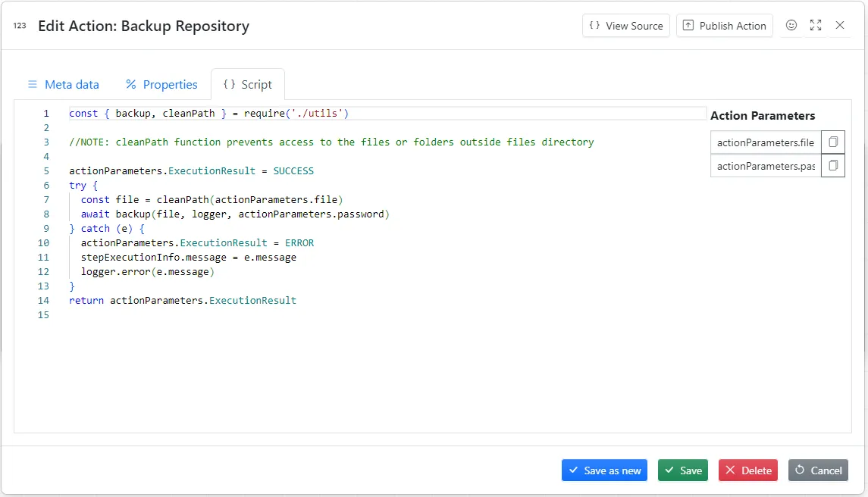The width and height of the screenshot is (868, 497).
Task: Click the publish icon on Publish Action button
Action: pos(688,25)
